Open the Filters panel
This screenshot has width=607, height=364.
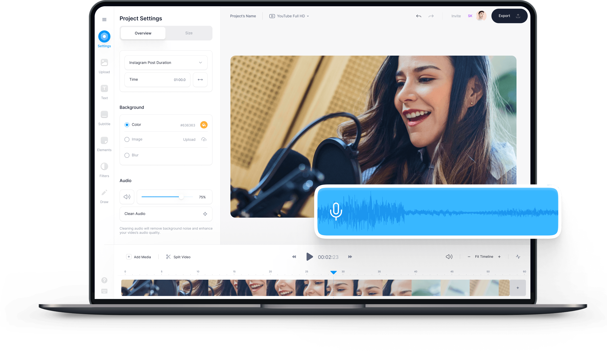[x=104, y=169]
